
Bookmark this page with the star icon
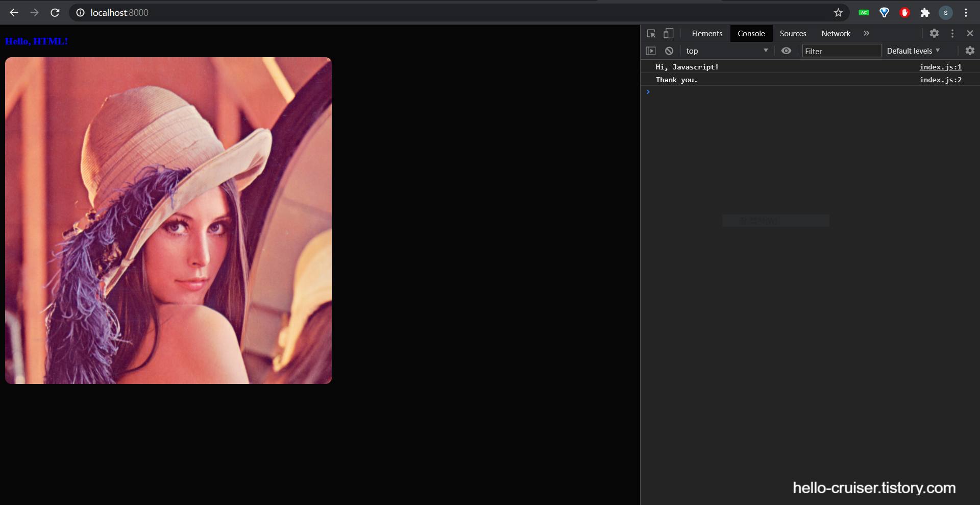838,13
